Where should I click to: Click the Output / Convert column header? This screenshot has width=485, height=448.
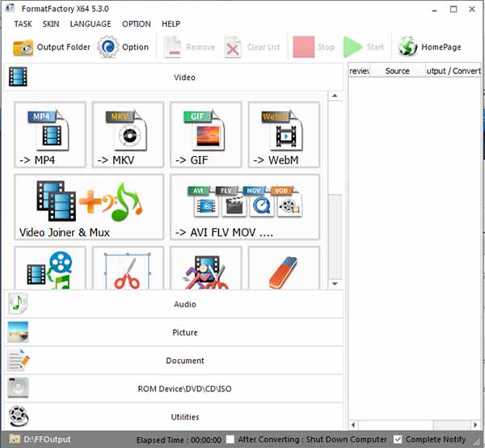pos(453,71)
